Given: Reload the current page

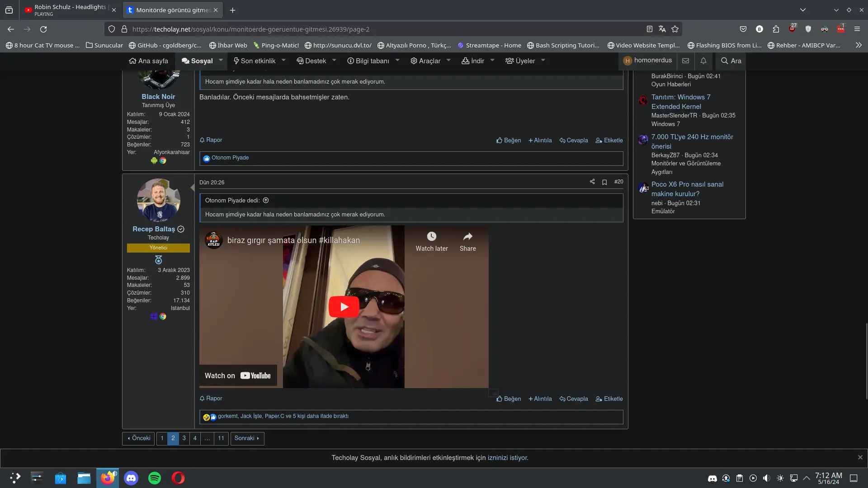Looking at the screenshot, I should (43, 29).
